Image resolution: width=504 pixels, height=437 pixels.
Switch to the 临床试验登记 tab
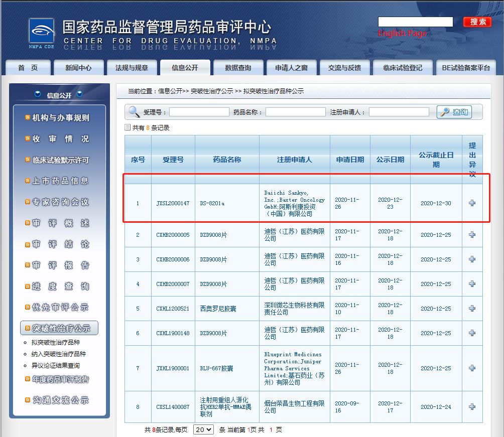point(402,68)
